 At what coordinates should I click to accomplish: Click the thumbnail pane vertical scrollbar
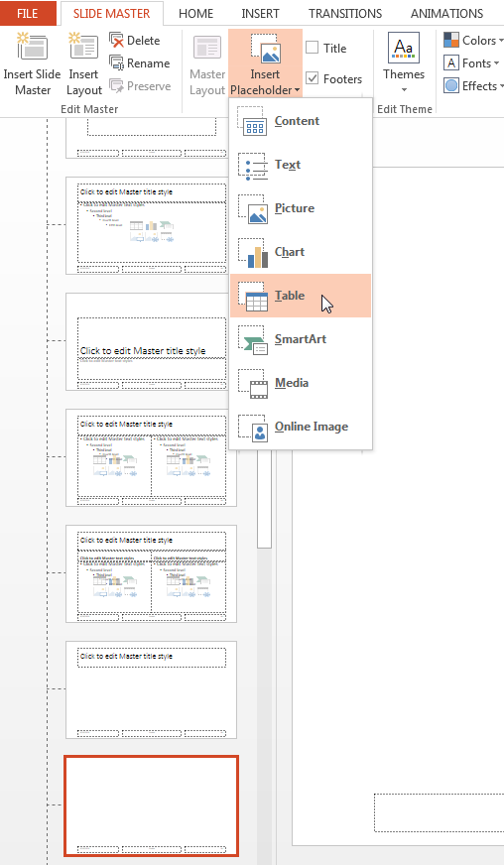click(x=265, y=499)
